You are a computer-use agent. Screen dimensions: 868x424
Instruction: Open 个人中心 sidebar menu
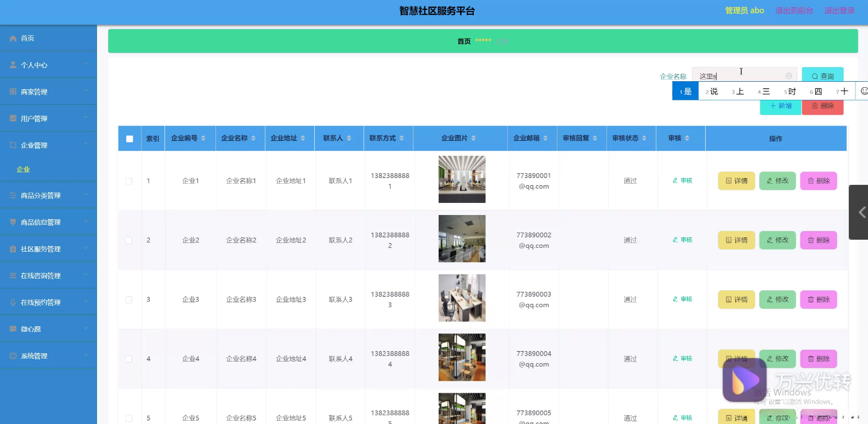[48, 65]
